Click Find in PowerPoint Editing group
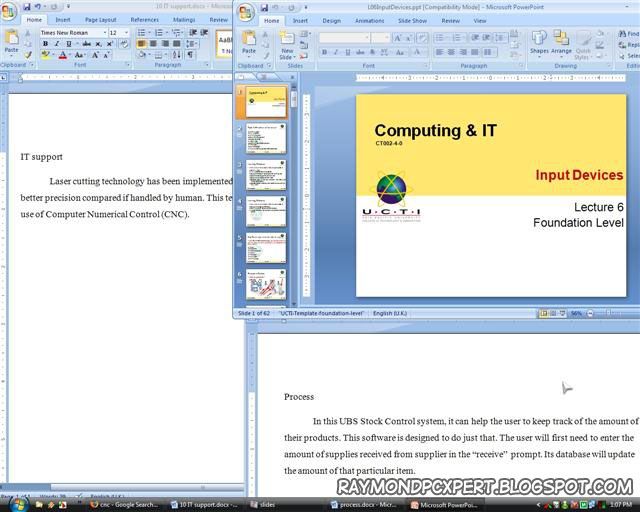640x512 pixels. 629,34
